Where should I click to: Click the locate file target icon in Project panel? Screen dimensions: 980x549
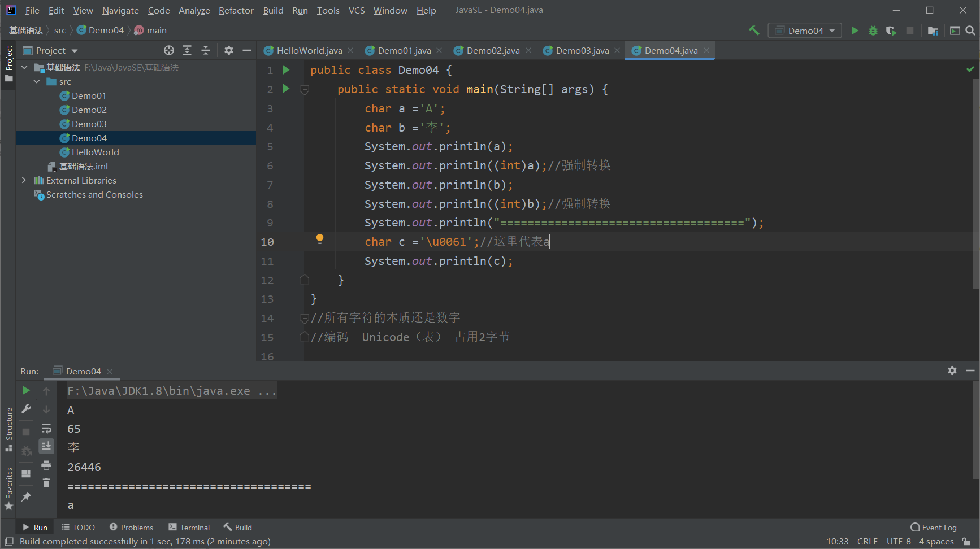pyautogui.click(x=169, y=50)
